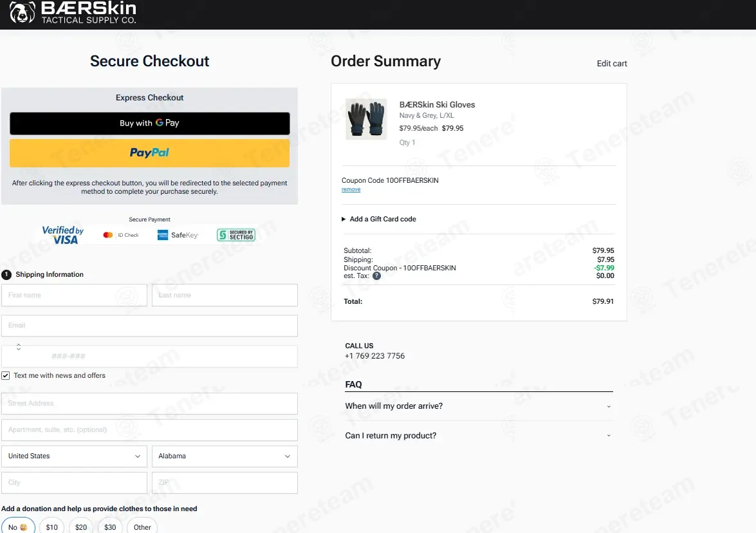Expand When will my order arrive FAQ
The image size is (756, 533).
tap(479, 406)
